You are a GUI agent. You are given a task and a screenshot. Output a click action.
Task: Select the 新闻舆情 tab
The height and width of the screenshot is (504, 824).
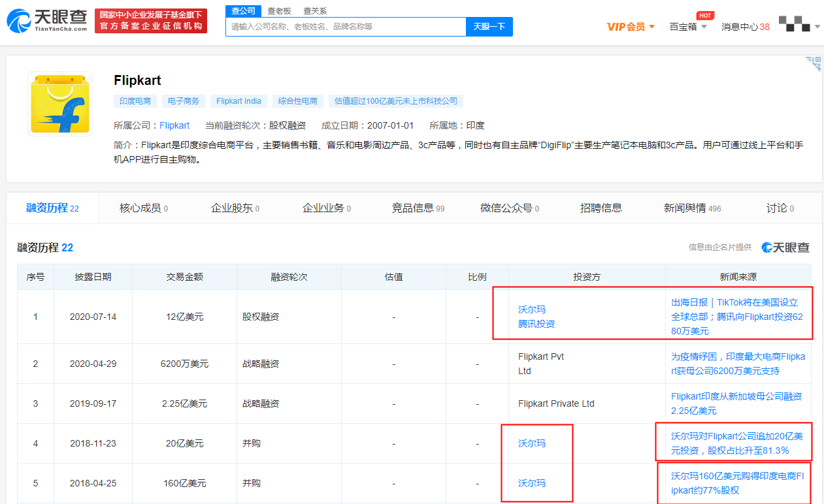693,208
